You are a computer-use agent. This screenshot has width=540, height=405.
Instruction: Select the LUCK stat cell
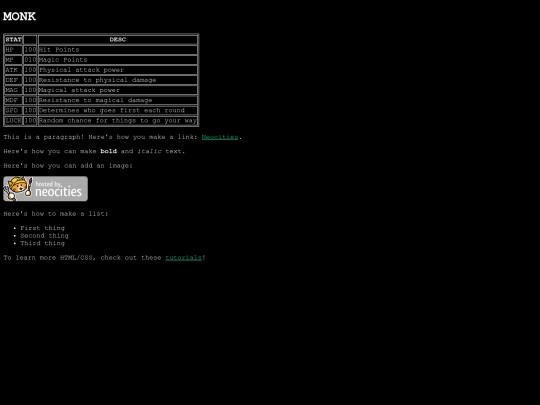click(x=13, y=121)
